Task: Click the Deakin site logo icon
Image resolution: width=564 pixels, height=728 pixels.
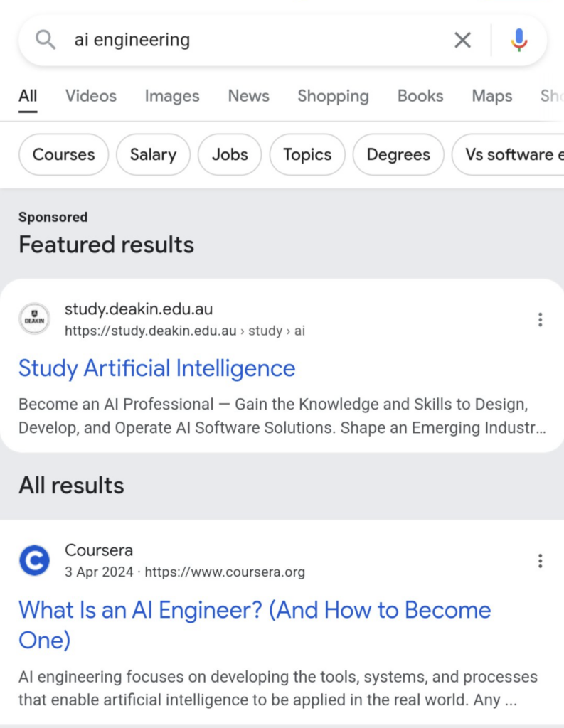Action: (x=34, y=319)
